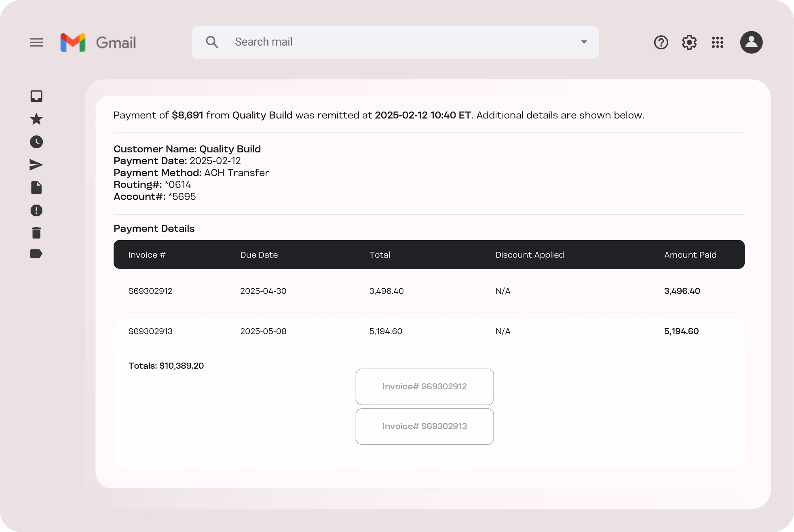Click the search magnifier icon

(212, 42)
